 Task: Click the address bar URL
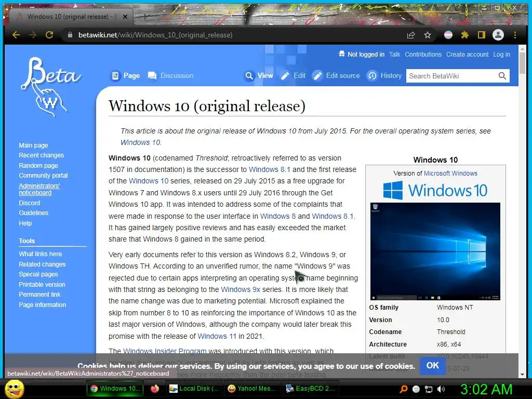[155, 35]
